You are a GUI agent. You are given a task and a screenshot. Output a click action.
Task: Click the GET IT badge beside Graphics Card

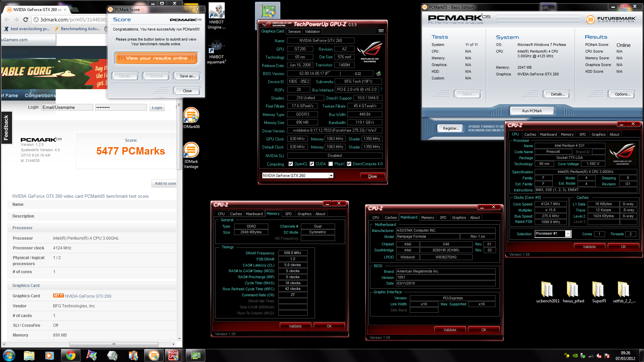[58, 296]
